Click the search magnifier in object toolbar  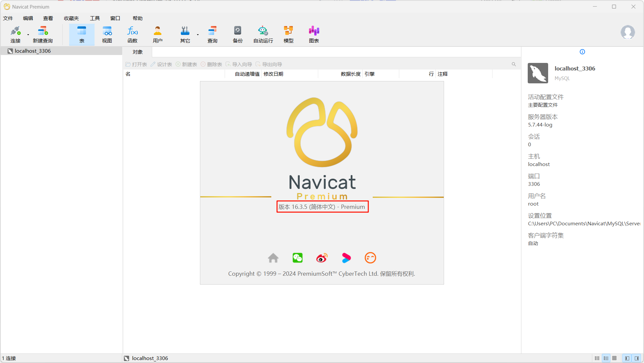tap(514, 64)
